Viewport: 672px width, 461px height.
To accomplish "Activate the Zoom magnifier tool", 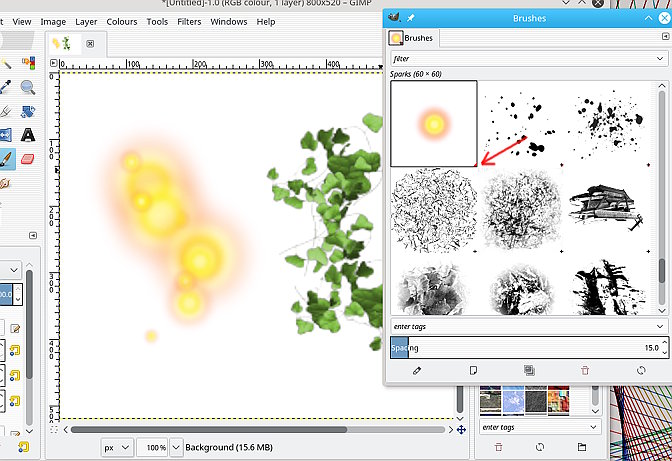I will pos(27,87).
